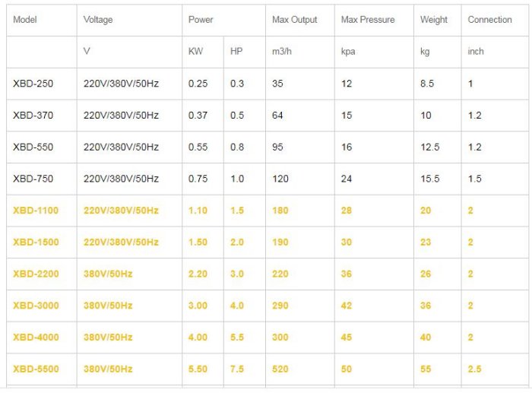Screen dimensions: 532x393
Task: Click the Connection column header
Action: click(489, 20)
